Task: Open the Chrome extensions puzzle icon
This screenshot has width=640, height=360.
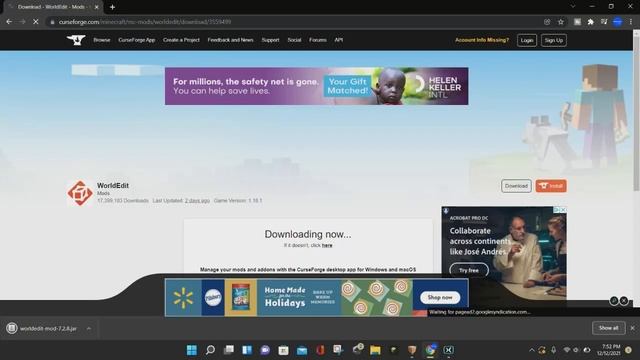Action: (590, 22)
